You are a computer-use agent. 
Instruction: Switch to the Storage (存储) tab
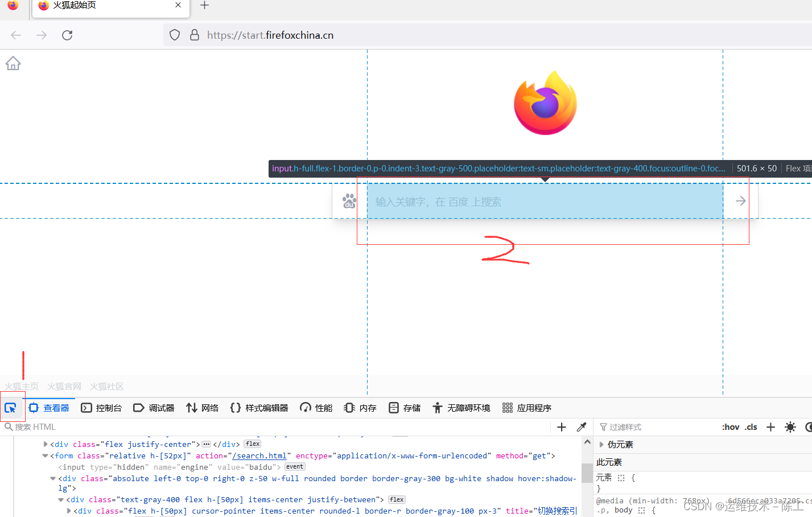pos(405,408)
